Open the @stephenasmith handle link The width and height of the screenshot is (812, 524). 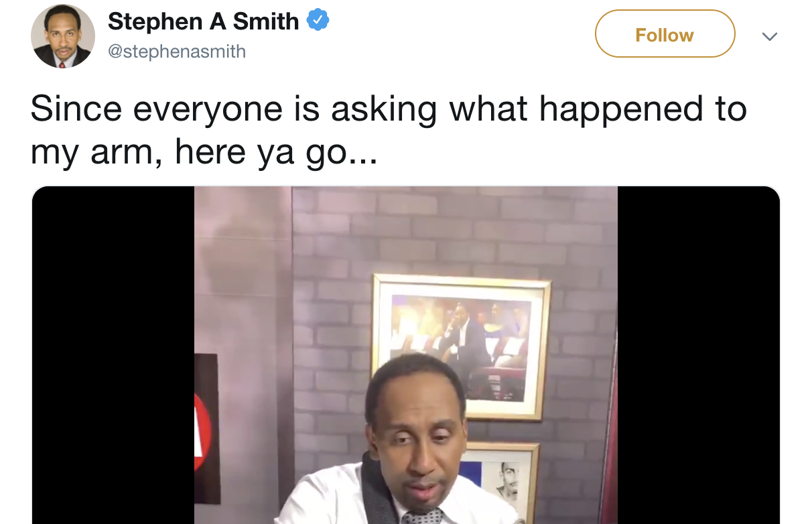(x=177, y=52)
